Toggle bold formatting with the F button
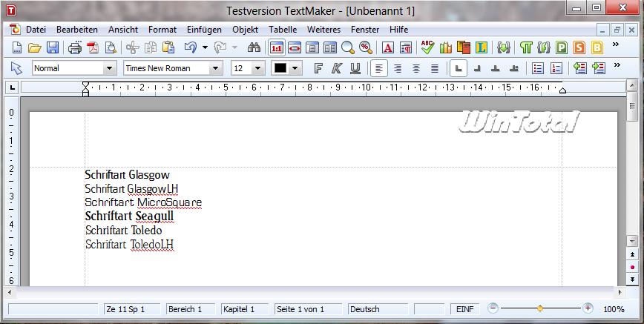The width and height of the screenshot is (644, 324). (x=318, y=68)
